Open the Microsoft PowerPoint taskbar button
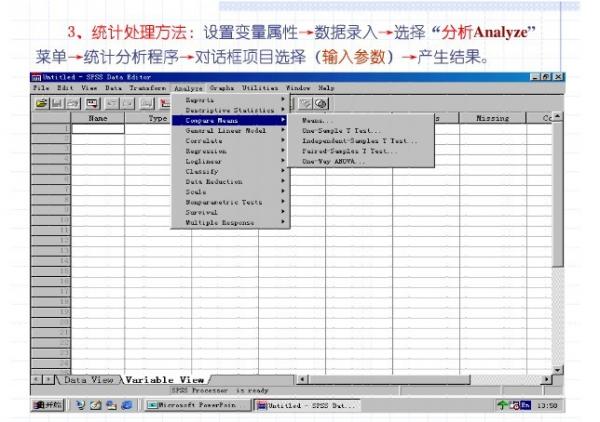Image resolution: width=600 pixels, height=422 pixels. coord(197,405)
